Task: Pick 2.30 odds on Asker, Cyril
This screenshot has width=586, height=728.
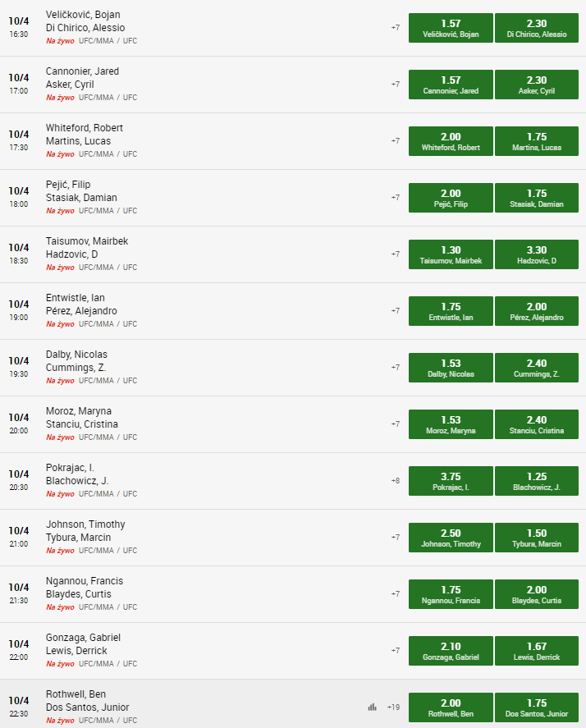Action: click(x=536, y=85)
